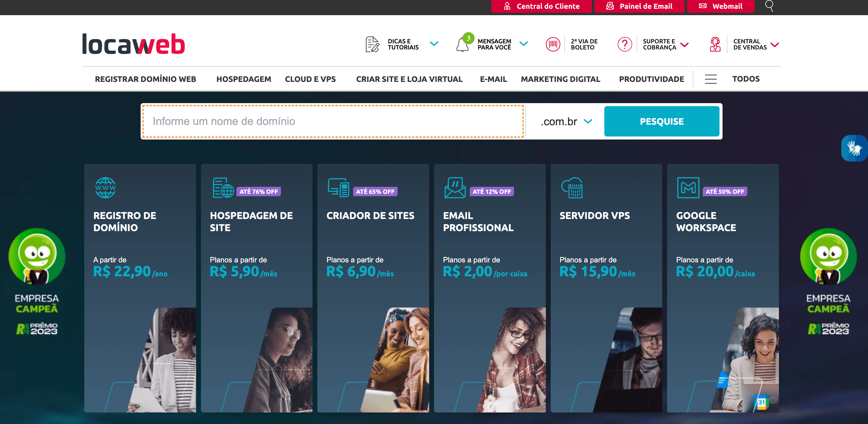The width and height of the screenshot is (868, 424).
Task: Open the search magnifier icon
Action: (769, 6)
